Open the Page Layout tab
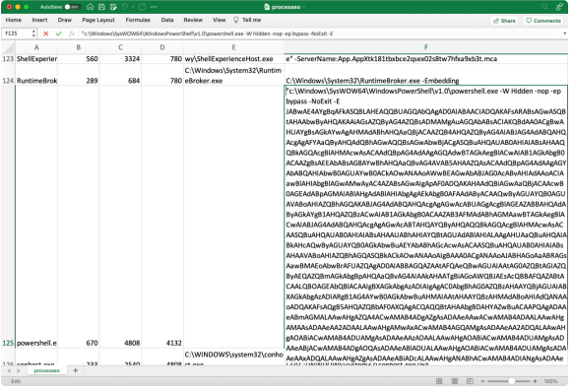 [98, 20]
